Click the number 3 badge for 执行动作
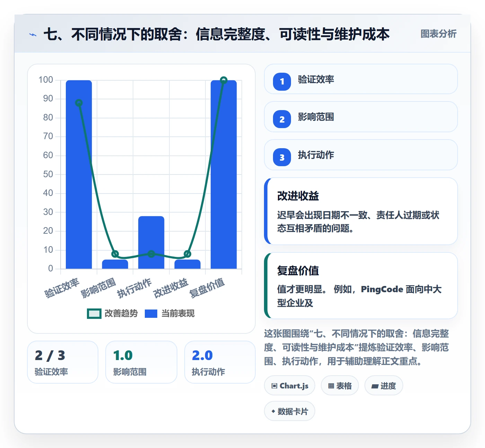485x448 pixels. click(x=282, y=157)
